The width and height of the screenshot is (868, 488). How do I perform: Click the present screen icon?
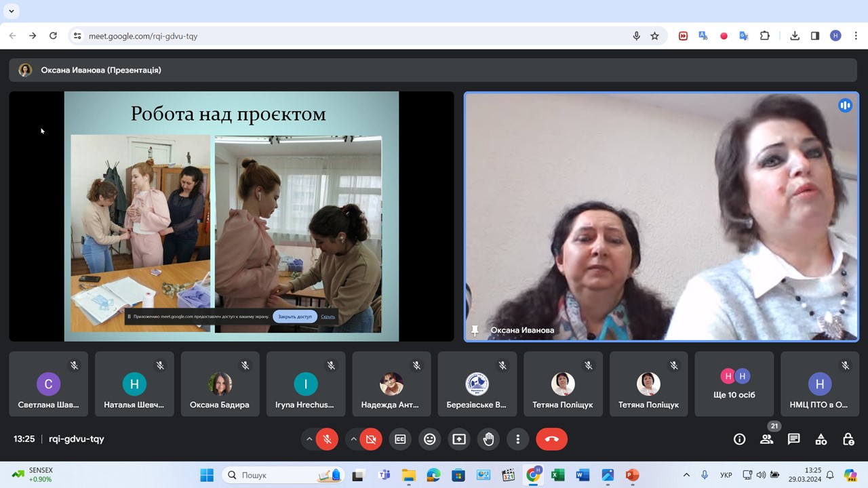tap(459, 439)
